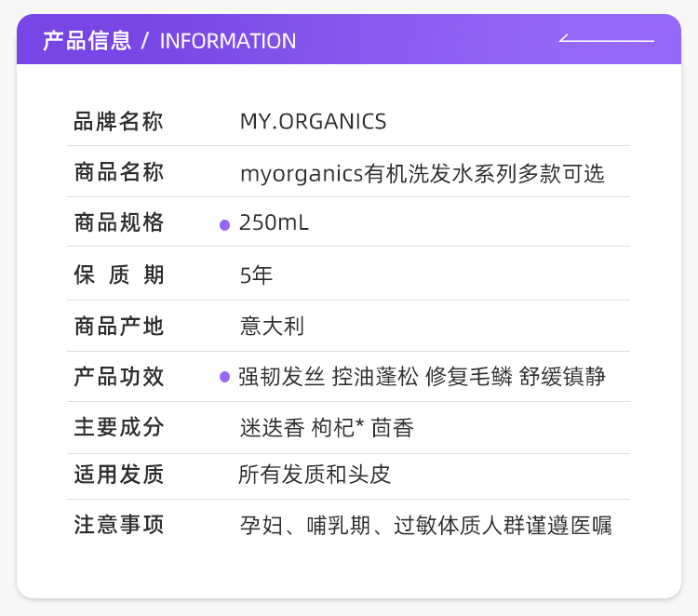
Task: Select the 主要成分 label
Action: tap(119, 427)
